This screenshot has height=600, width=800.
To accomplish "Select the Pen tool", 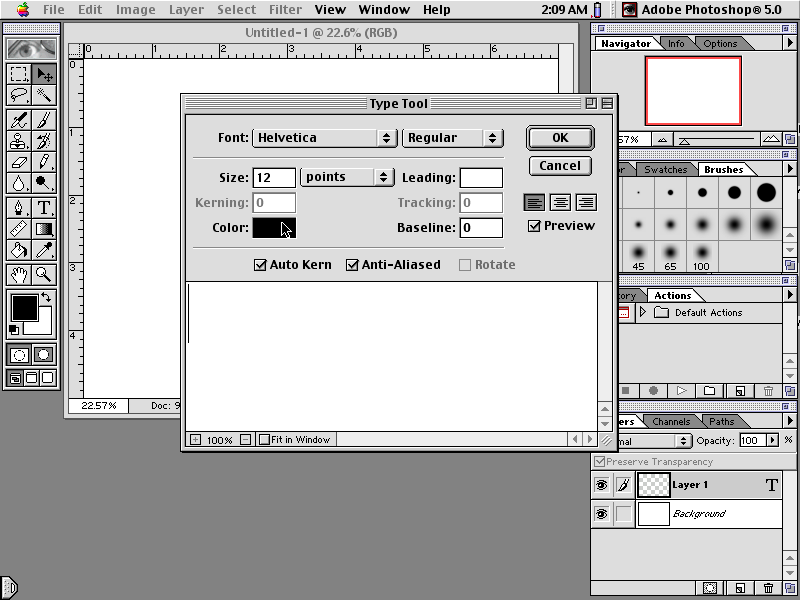I will [19, 208].
